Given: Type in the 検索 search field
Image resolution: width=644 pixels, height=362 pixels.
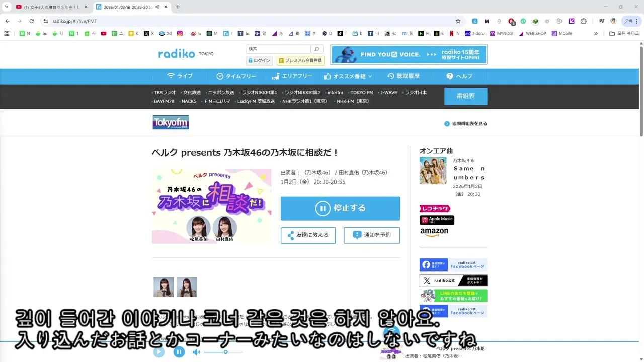Looking at the screenshot, I should pos(278,49).
